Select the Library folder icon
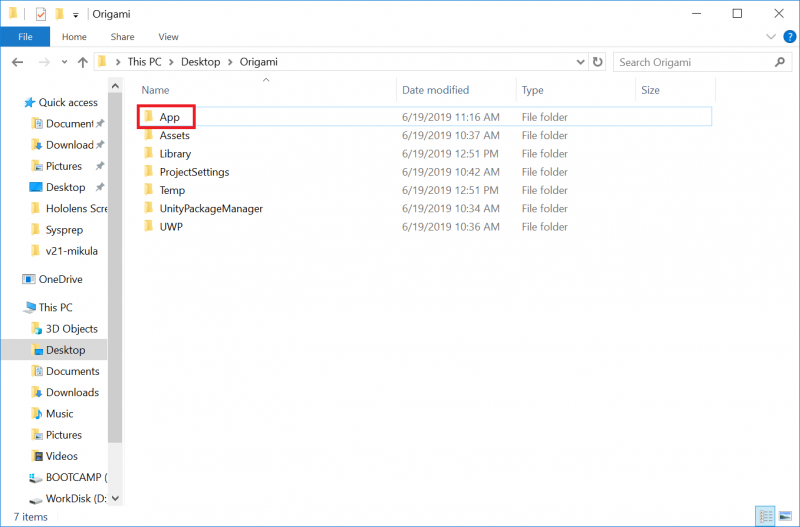The width and height of the screenshot is (800, 527). tap(148, 154)
